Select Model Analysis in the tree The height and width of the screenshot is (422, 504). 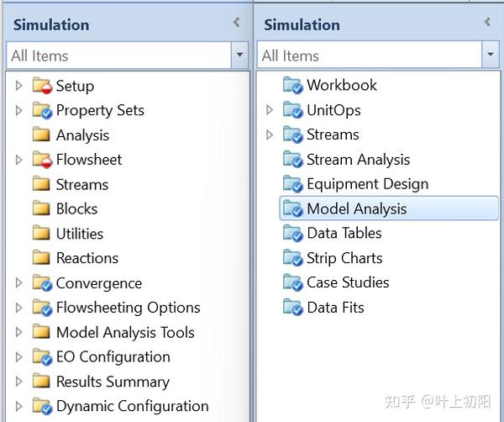[x=356, y=208]
